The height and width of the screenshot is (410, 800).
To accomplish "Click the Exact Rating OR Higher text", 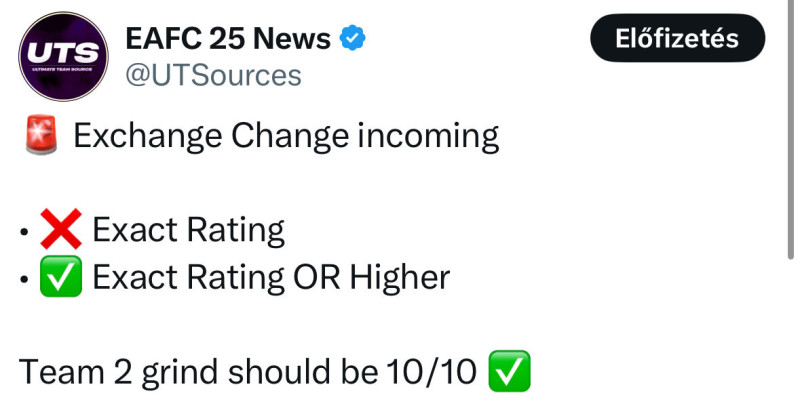I will pos(271,277).
